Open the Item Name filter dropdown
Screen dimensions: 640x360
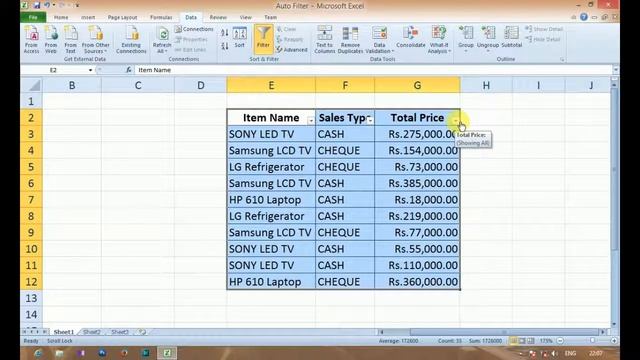311,120
